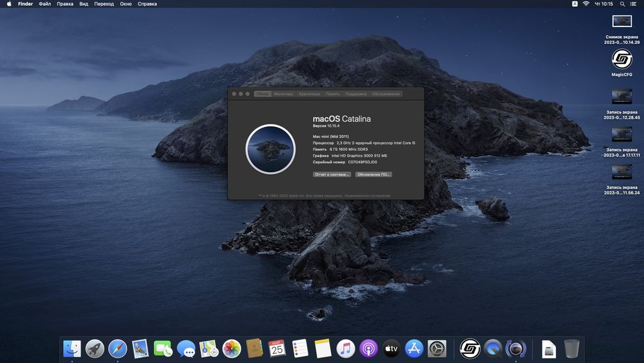Switch to the Мониторы tab
The image size is (644, 363).
(x=283, y=94)
